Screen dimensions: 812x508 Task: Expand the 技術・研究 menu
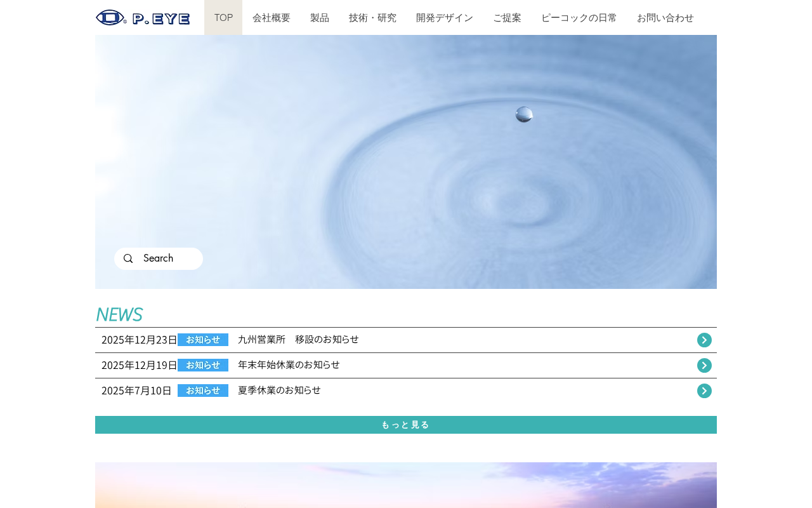coord(372,18)
